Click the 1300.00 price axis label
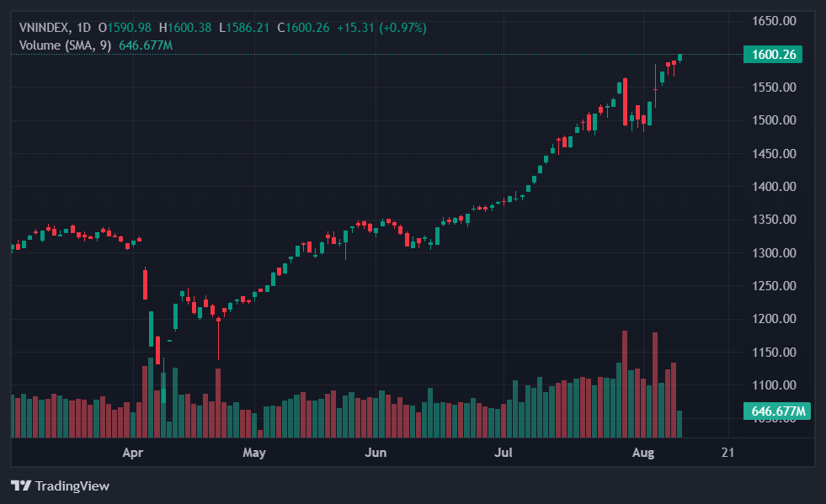This screenshot has height=504, width=826. tap(774, 252)
